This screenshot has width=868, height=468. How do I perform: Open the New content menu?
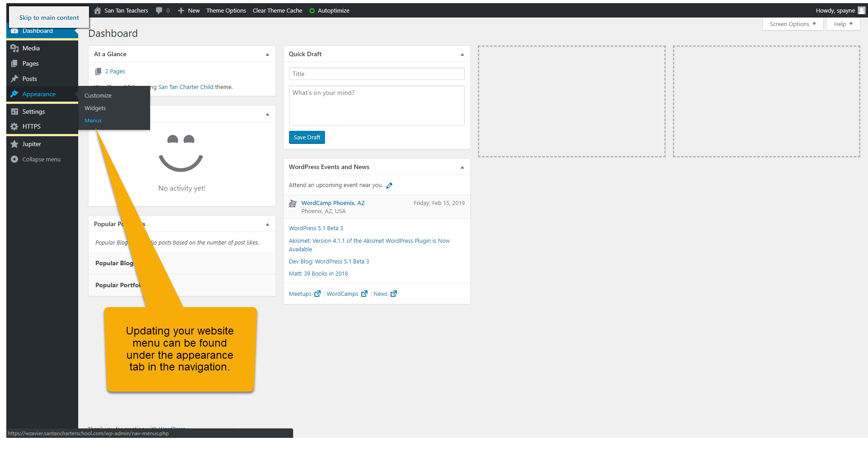(189, 10)
